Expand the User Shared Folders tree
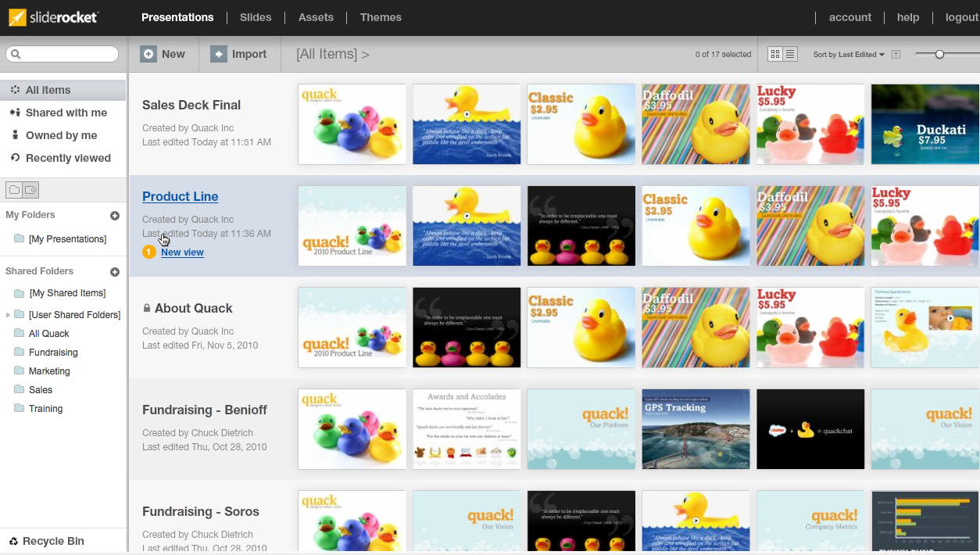This screenshot has height=555, width=980. (8, 315)
